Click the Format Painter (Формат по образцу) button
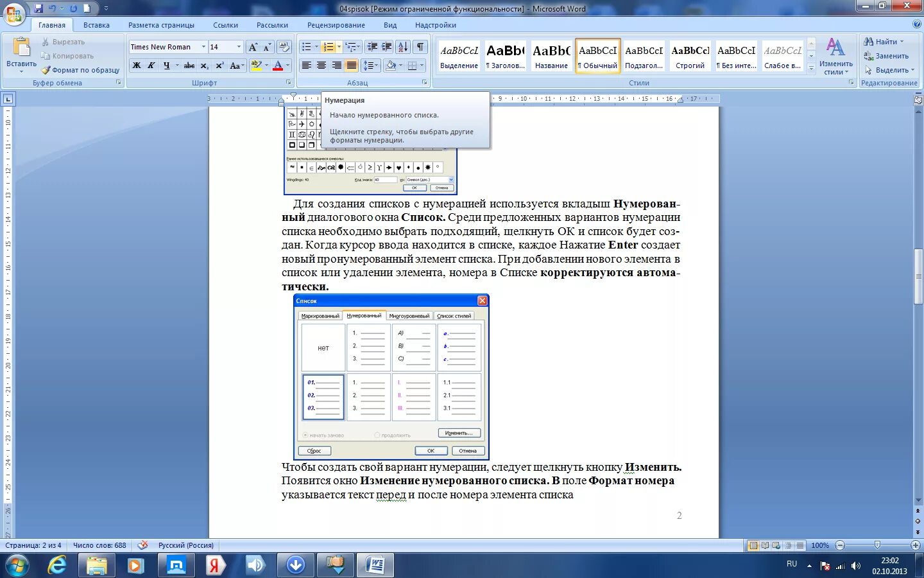This screenshot has width=924, height=578. (80, 70)
